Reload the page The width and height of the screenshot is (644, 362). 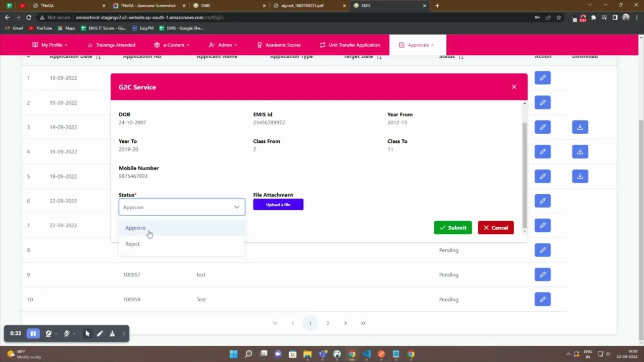click(29, 17)
